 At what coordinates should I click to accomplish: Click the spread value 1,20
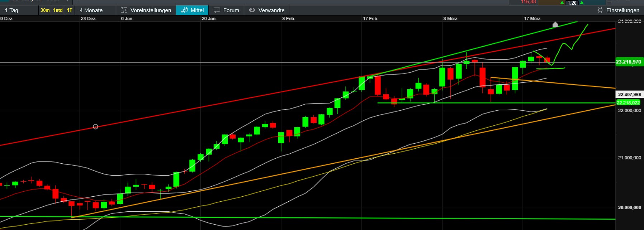click(572, 3)
